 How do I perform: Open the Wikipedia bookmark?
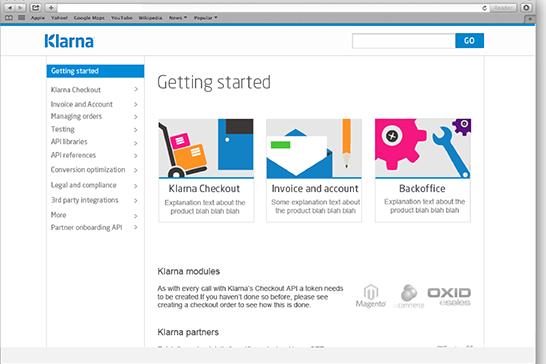click(150, 18)
